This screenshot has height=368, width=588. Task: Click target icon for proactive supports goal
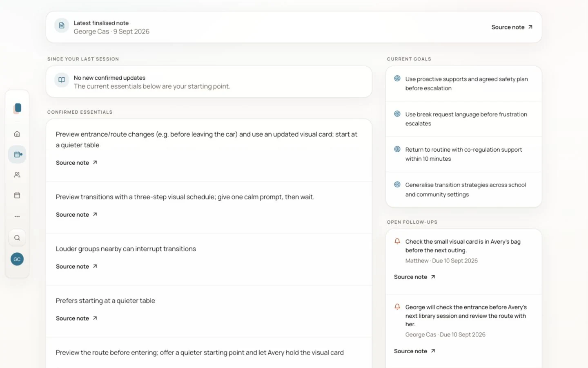click(x=397, y=79)
